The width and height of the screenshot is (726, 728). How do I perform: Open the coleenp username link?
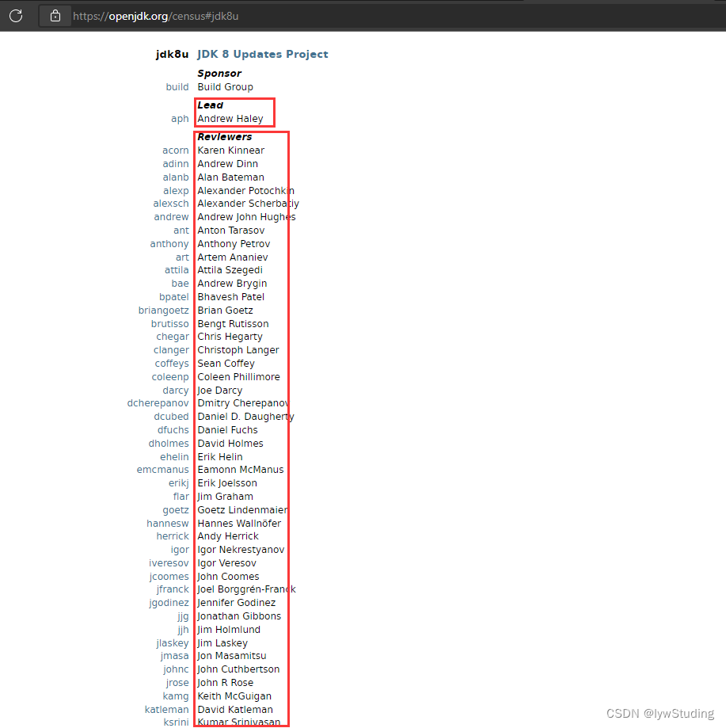170,377
